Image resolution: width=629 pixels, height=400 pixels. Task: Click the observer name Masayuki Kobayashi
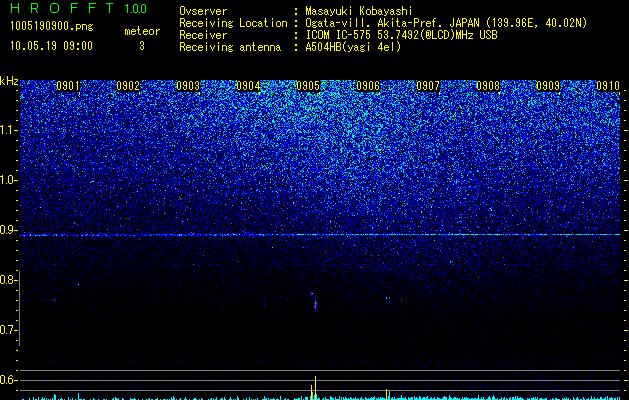(x=358, y=11)
